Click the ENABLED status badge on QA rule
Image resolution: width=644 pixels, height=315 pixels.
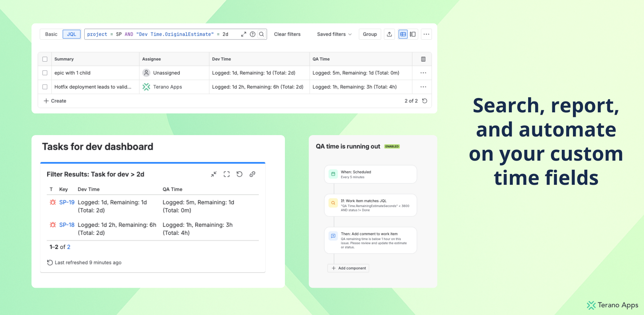pyautogui.click(x=392, y=146)
